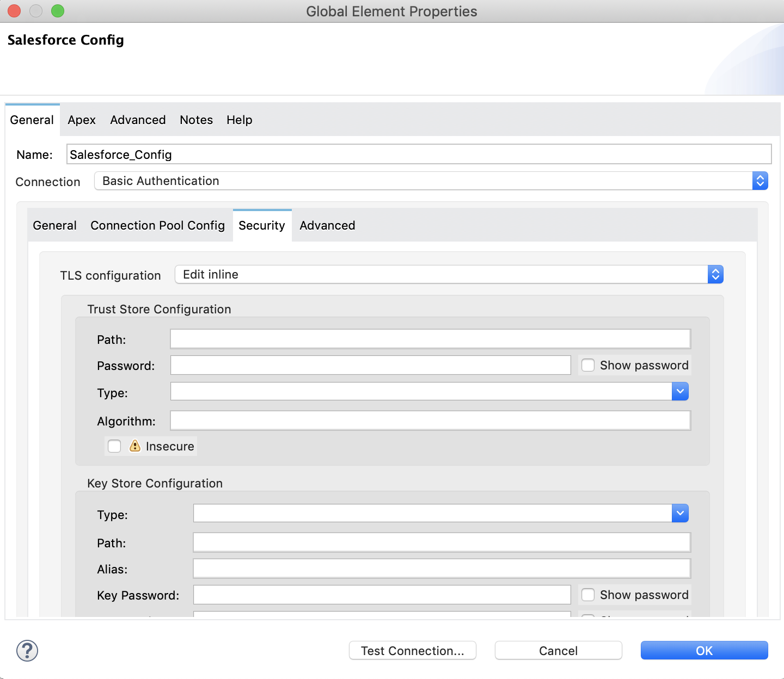Open the inner Advanced connection tab
This screenshot has width=784, height=679.
[x=327, y=225]
